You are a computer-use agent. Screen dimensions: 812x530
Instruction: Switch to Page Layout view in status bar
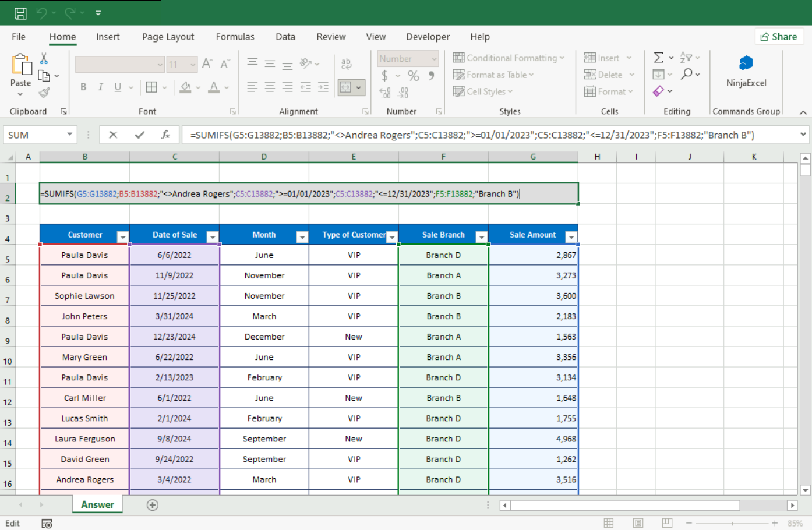(638, 523)
